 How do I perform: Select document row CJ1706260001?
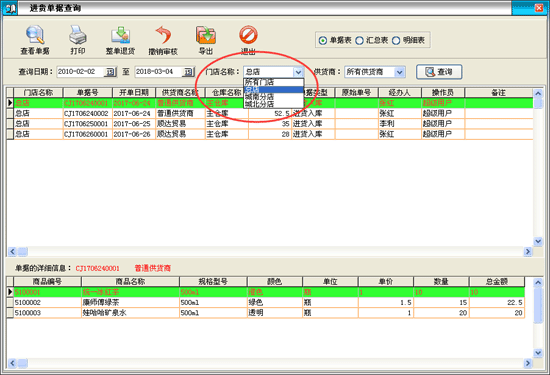pyautogui.click(x=270, y=134)
